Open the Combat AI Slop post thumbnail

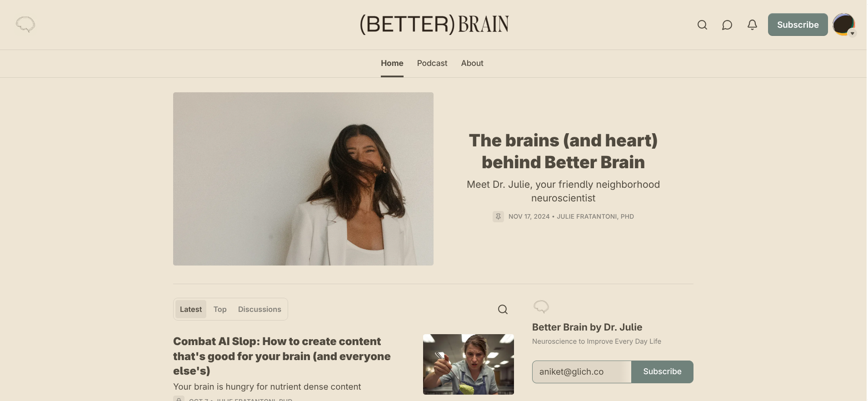click(469, 364)
